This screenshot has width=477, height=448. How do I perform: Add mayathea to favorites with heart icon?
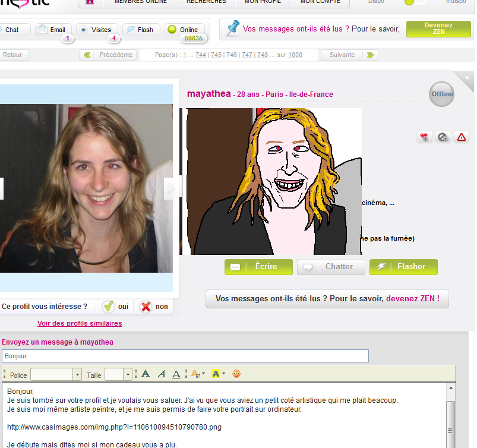[424, 137]
